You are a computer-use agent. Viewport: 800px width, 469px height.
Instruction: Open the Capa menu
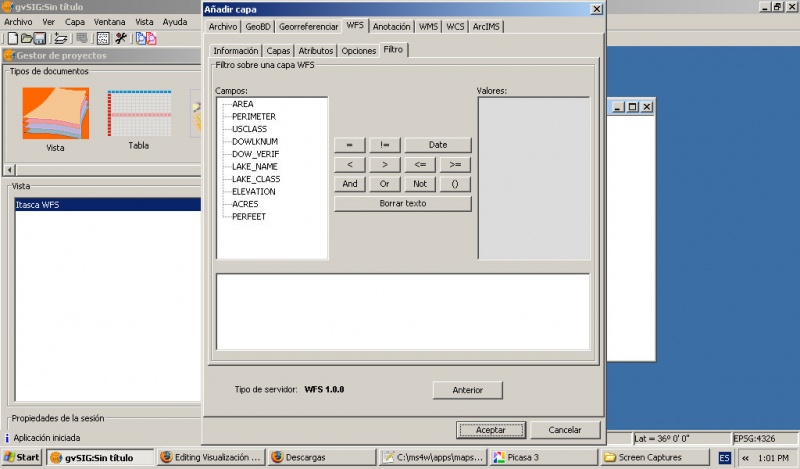[x=75, y=21]
